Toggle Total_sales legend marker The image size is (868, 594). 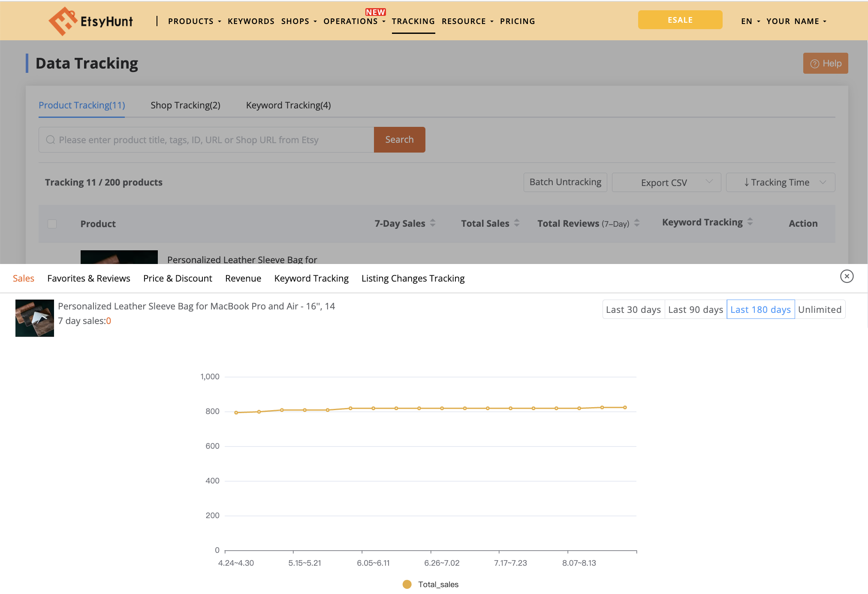407,584
